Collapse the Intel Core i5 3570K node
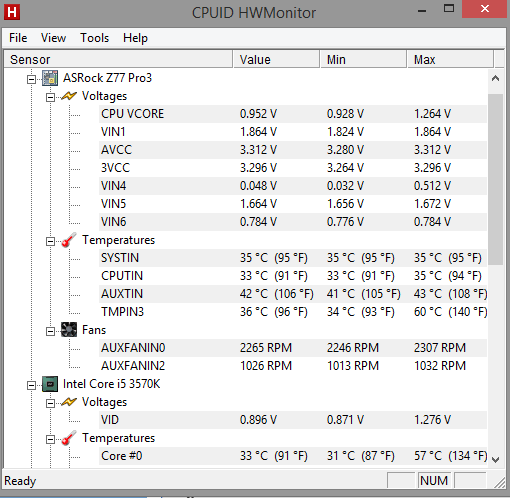 click(x=31, y=385)
